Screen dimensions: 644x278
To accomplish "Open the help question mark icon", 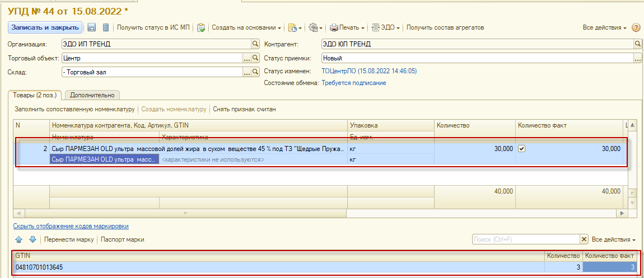I will [636, 27].
